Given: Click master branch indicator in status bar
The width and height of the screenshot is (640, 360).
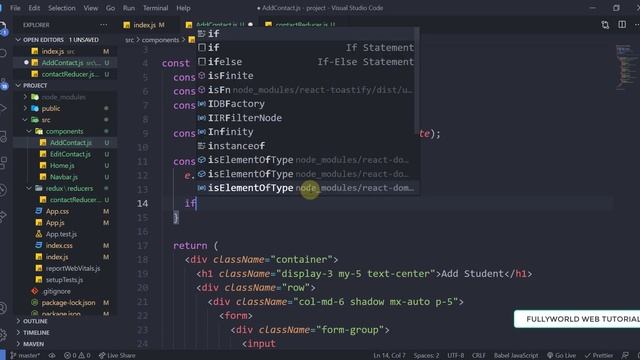Looking at the screenshot, I should point(25,356).
